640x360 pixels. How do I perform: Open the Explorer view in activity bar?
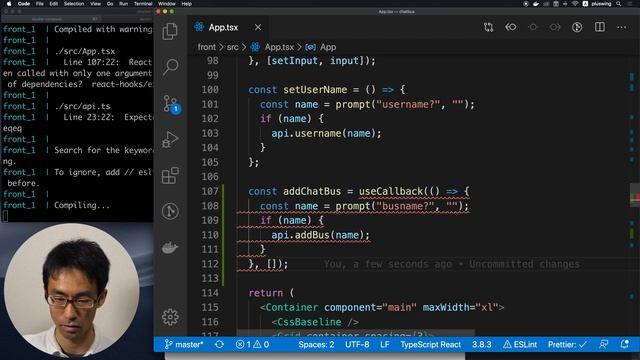point(170,31)
